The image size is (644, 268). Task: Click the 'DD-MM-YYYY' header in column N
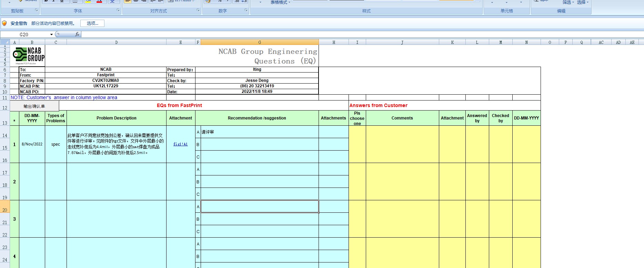[x=526, y=118]
